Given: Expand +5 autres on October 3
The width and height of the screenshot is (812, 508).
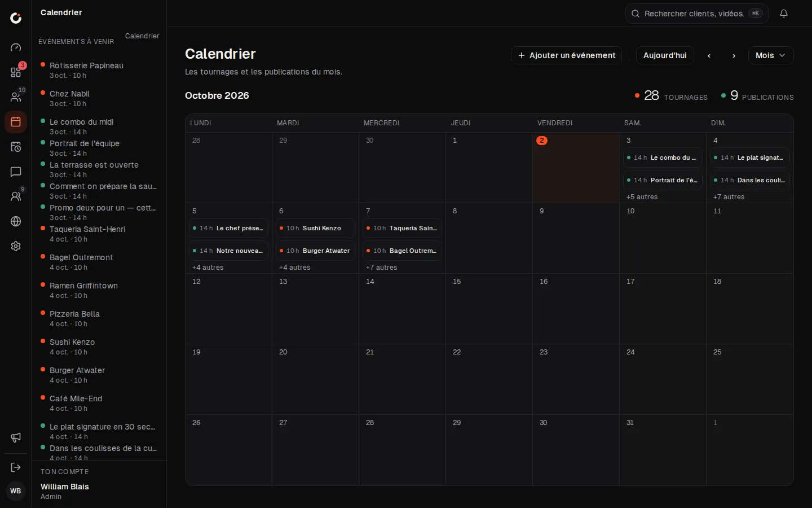Looking at the screenshot, I should pos(642,197).
